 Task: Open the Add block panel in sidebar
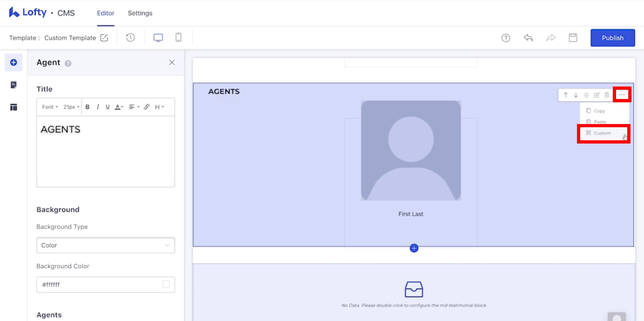[x=13, y=62]
